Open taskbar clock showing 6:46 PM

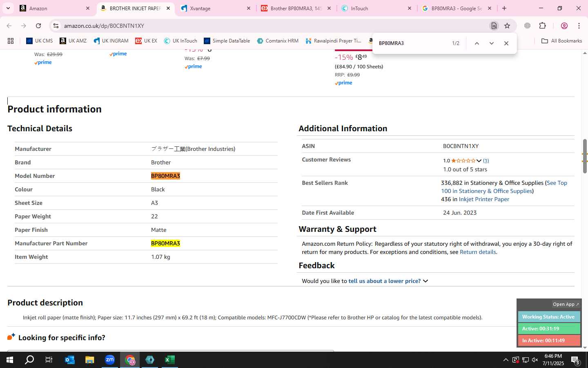point(553,360)
